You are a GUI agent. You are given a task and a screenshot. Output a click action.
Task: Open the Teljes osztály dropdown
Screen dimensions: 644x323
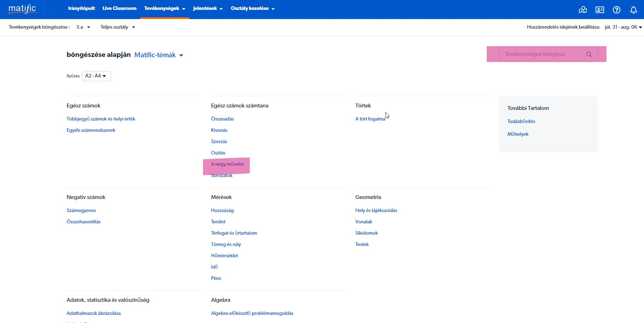click(x=118, y=27)
